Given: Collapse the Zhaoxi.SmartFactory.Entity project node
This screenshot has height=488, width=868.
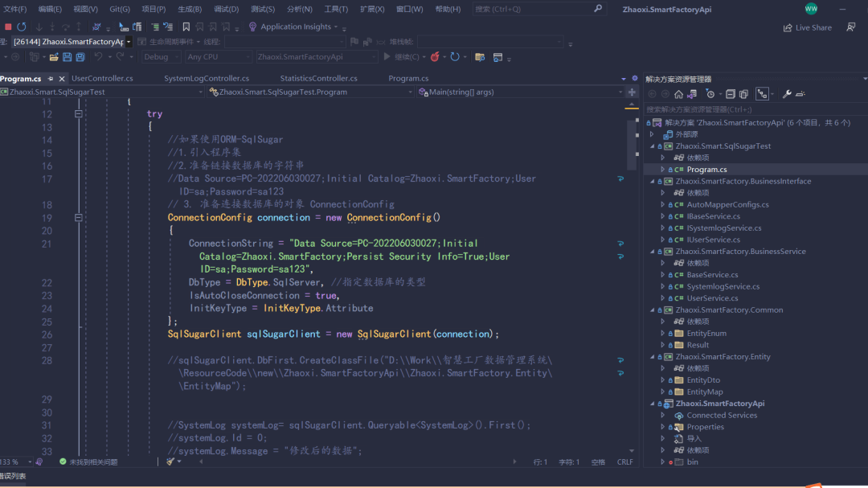Looking at the screenshot, I should click(x=652, y=357).
